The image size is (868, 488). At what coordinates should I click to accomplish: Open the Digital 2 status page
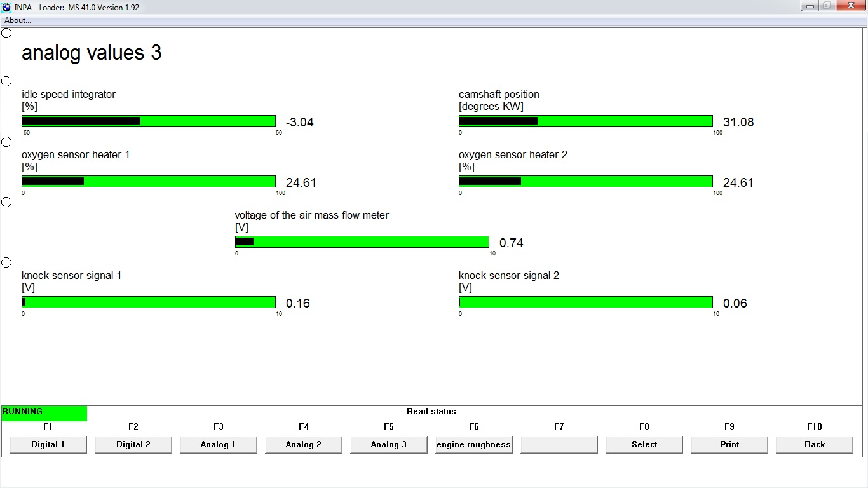tap(133, 444)
